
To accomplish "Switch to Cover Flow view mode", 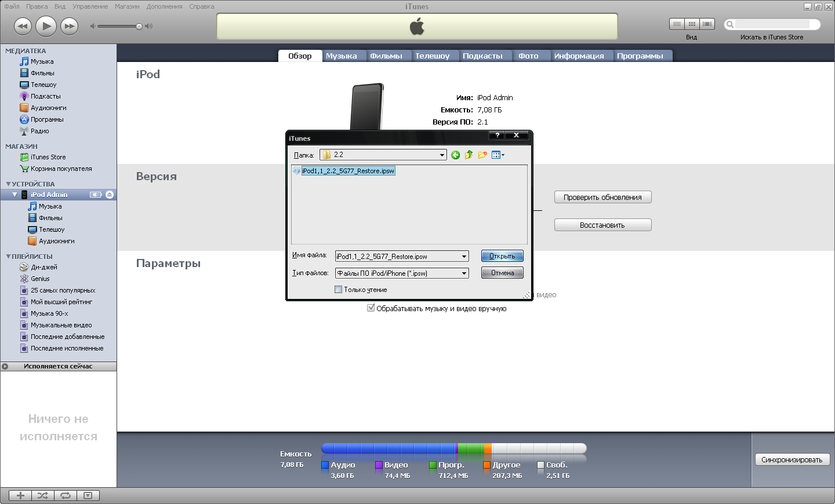I will (x=707, y=24).
